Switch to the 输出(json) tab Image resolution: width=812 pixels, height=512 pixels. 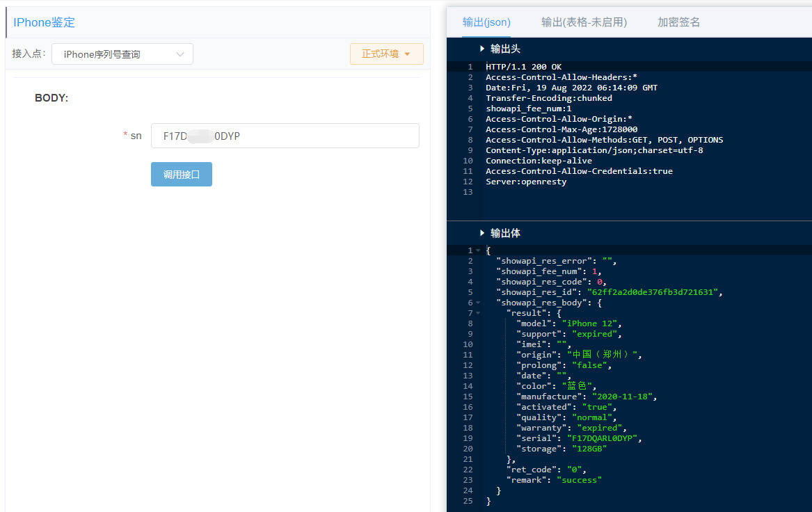click(486, 22)
